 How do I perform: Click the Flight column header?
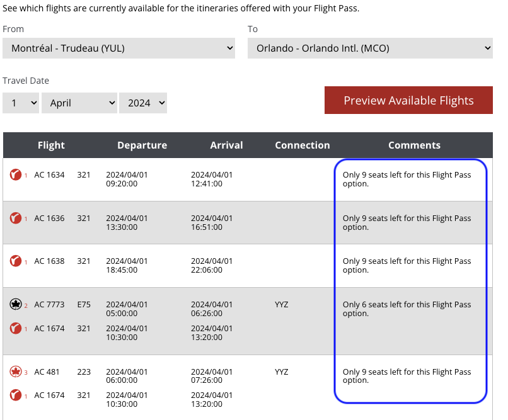tap(51, 145)
